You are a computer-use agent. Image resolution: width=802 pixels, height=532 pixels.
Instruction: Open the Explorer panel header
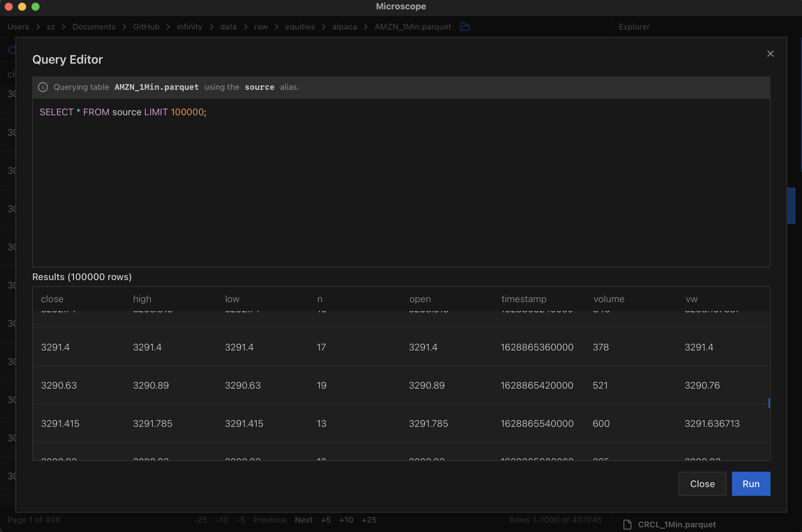pos(634,26)
